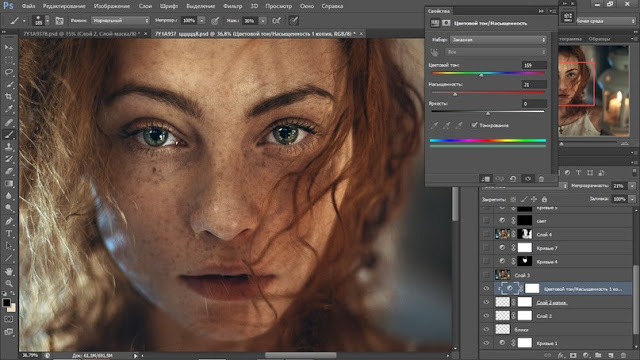Select the Zoom tool
Screen dimensions: 640x360
[x=9, y=283]
